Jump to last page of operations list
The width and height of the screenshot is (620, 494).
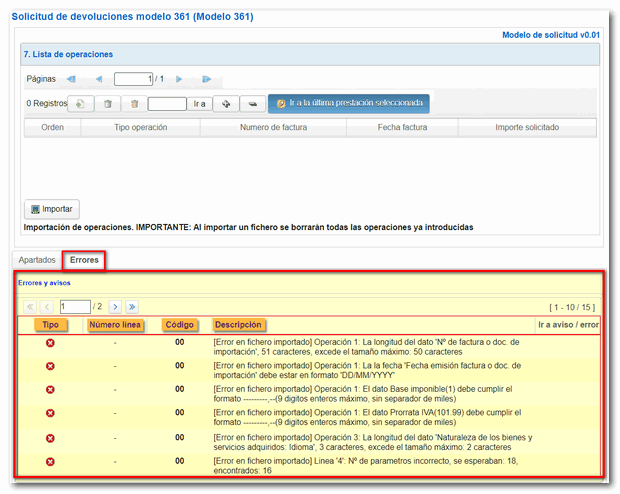pos(206,79)
